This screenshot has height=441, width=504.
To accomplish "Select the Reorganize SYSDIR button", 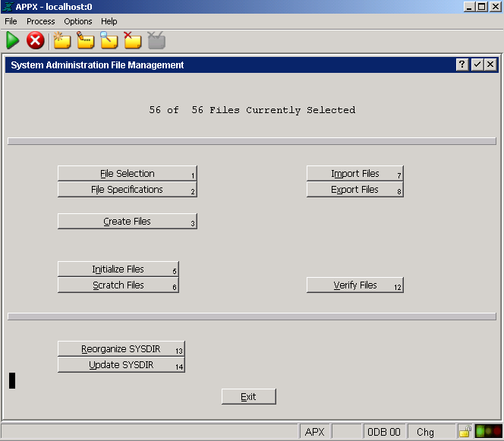I will point(121,349).
